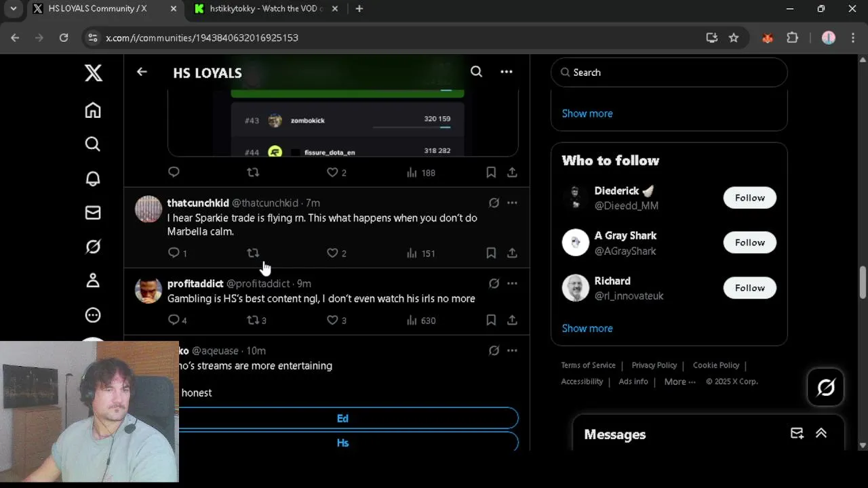Share the leaderboard image post
868x488 pixels.
(x=512, y=172)
